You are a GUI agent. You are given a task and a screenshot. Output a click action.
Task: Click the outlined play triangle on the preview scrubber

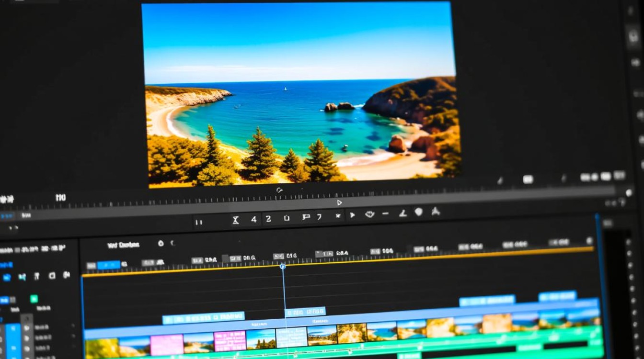tap(339, 202)
